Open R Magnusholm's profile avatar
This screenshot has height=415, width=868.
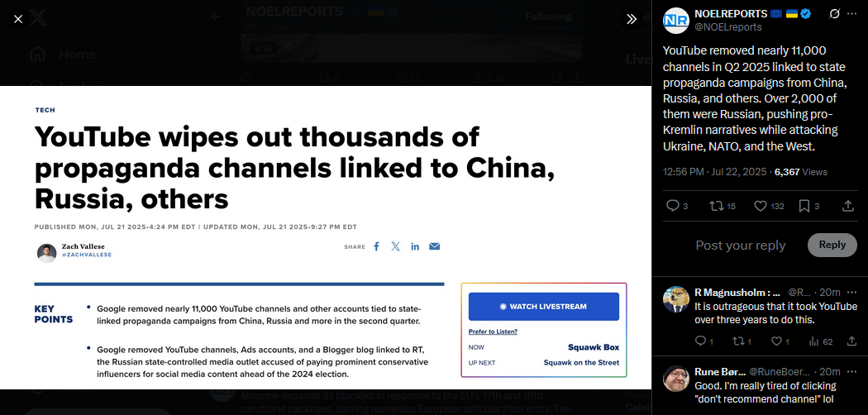coord(675,298)
